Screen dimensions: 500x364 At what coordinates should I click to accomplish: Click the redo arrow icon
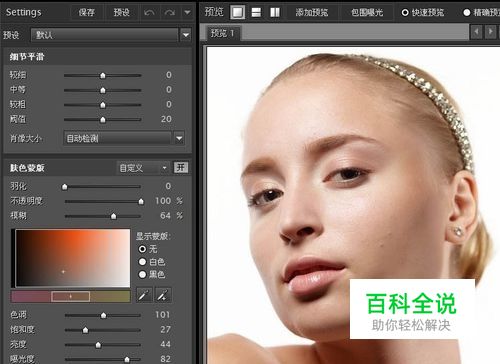click(x=170, y=13)
